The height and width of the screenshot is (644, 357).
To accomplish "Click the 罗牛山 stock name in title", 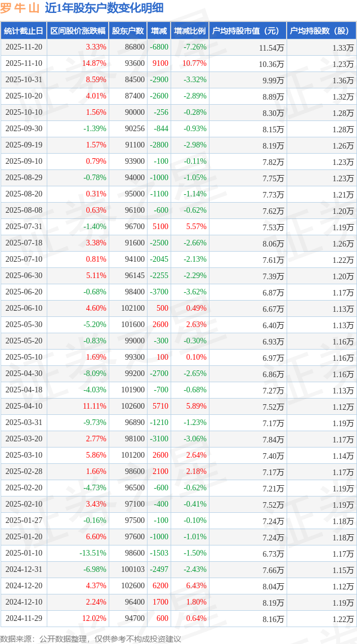I will tap(20, 8).
